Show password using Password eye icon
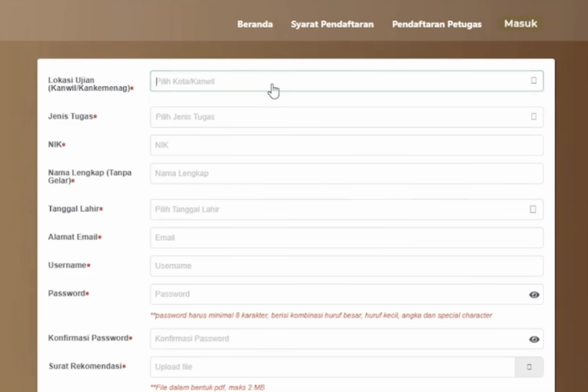The height and width of the screenshot is (392, 588). point(534,295)
